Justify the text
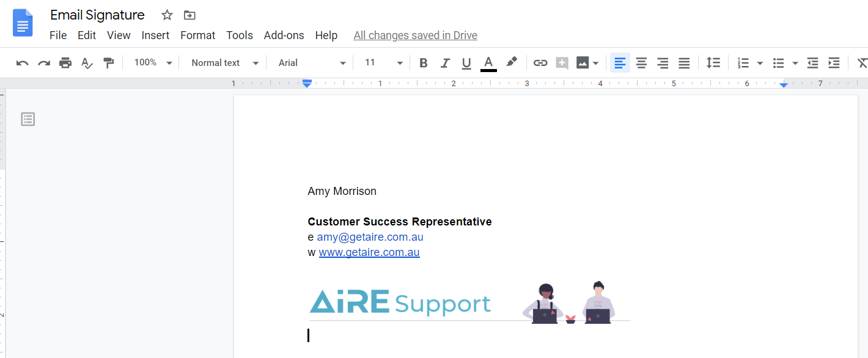Screen dimensions: 868x358 tap(684, 62)
